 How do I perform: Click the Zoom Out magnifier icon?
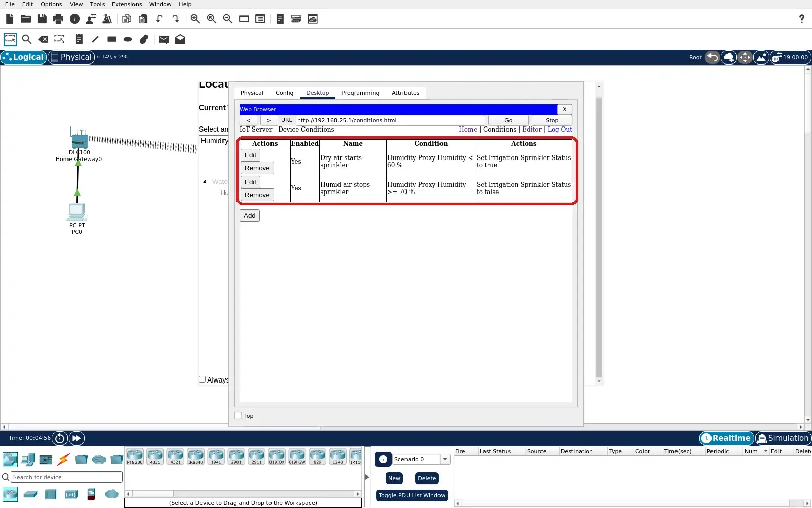[228, 19]
